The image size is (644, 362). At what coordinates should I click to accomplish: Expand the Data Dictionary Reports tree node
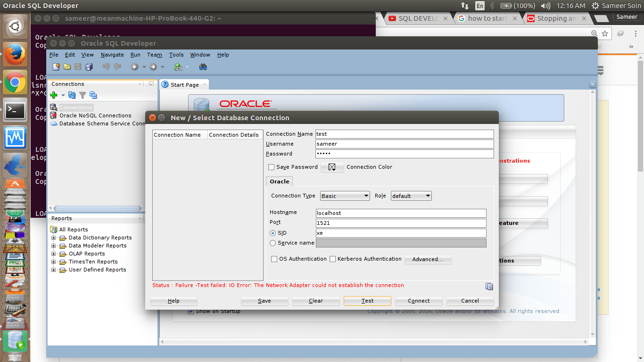point(52,238)
